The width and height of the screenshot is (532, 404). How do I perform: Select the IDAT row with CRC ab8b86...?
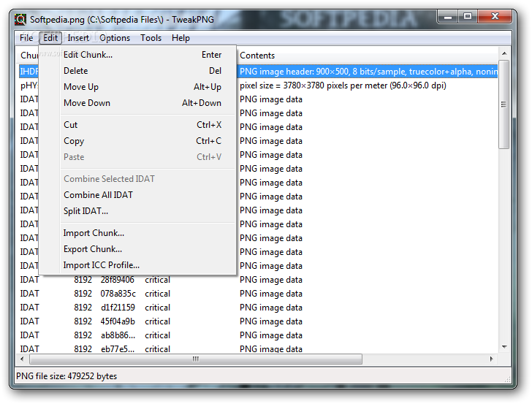tap(258, 335)
